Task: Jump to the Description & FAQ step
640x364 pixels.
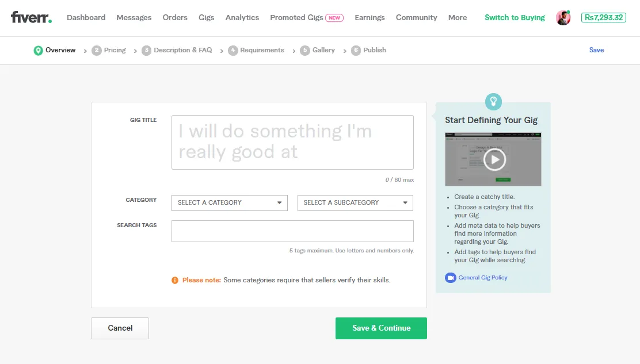Action: tap(183, 50)
